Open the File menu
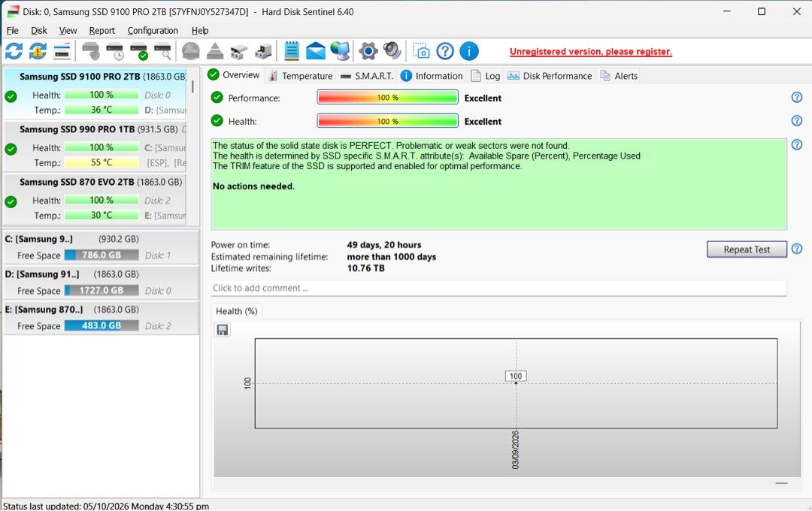This screenshot has height=511, width=812. point(13,31)
